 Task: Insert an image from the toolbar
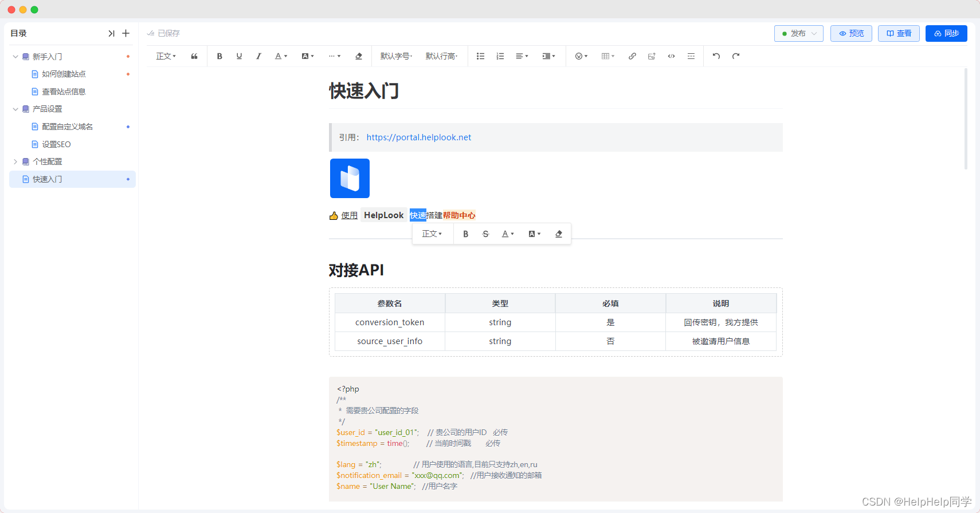point(652,56)
